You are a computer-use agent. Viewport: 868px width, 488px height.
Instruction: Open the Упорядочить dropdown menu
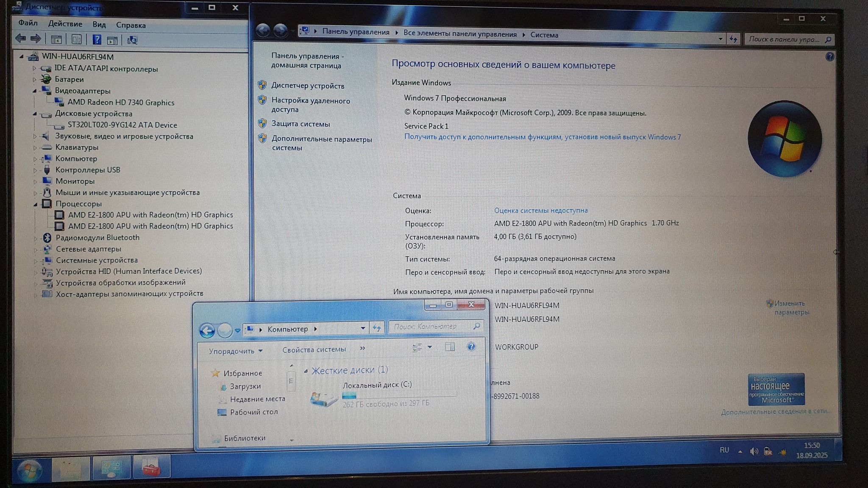point(235,351)
